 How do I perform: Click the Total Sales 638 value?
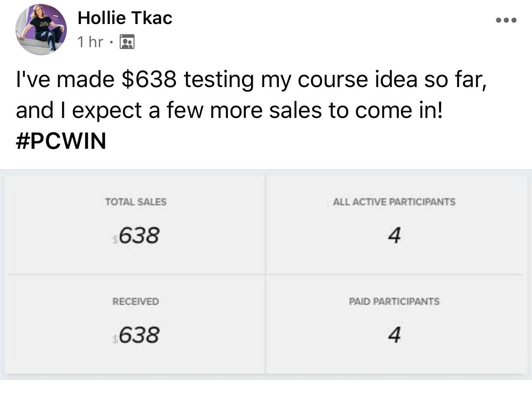tap(139, 235)
